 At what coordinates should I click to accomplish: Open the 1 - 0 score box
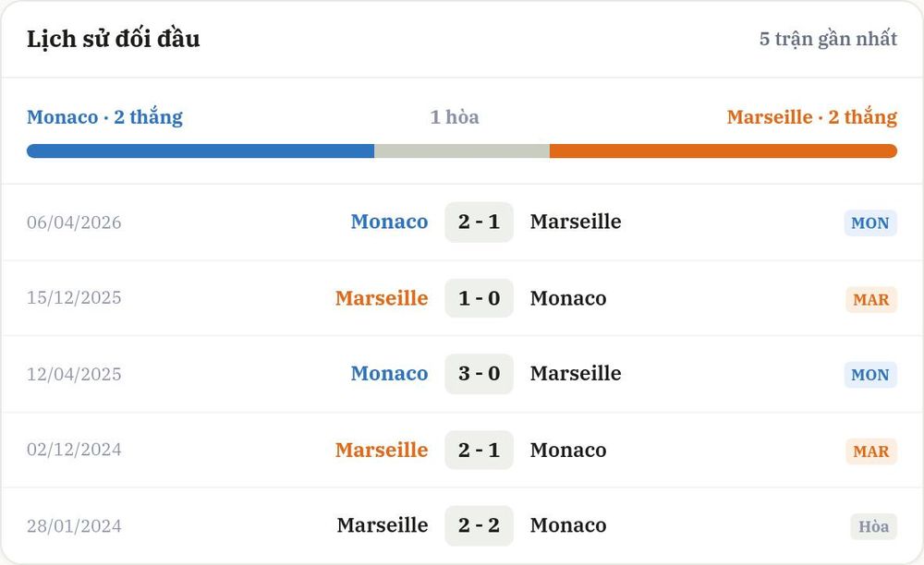pos(479,298)
